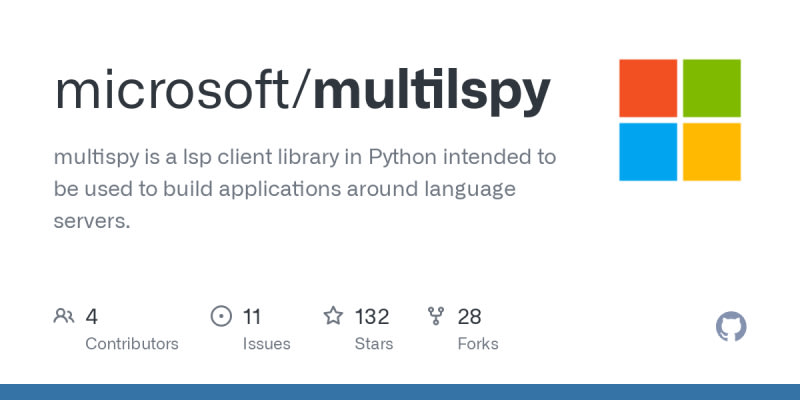800x400 pixels.
Task: Click the contributor count number 4
Action: pyautogui.click(x=91, y=317)
